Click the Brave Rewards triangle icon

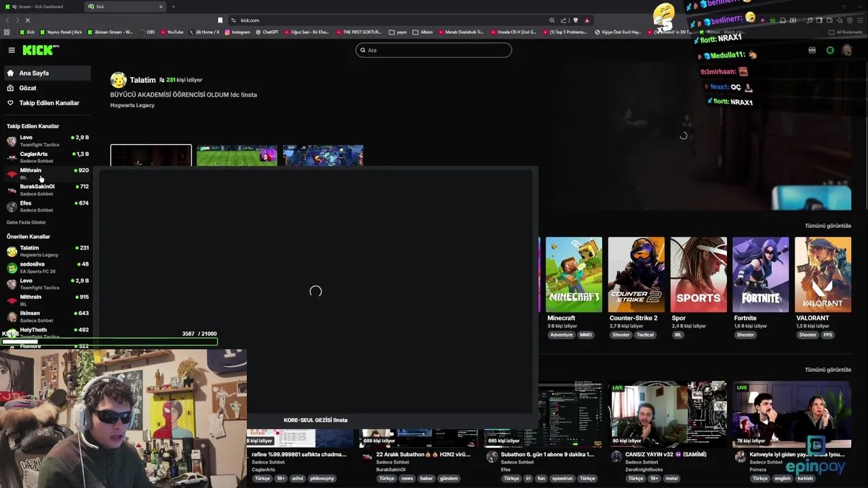pos(587,20)
